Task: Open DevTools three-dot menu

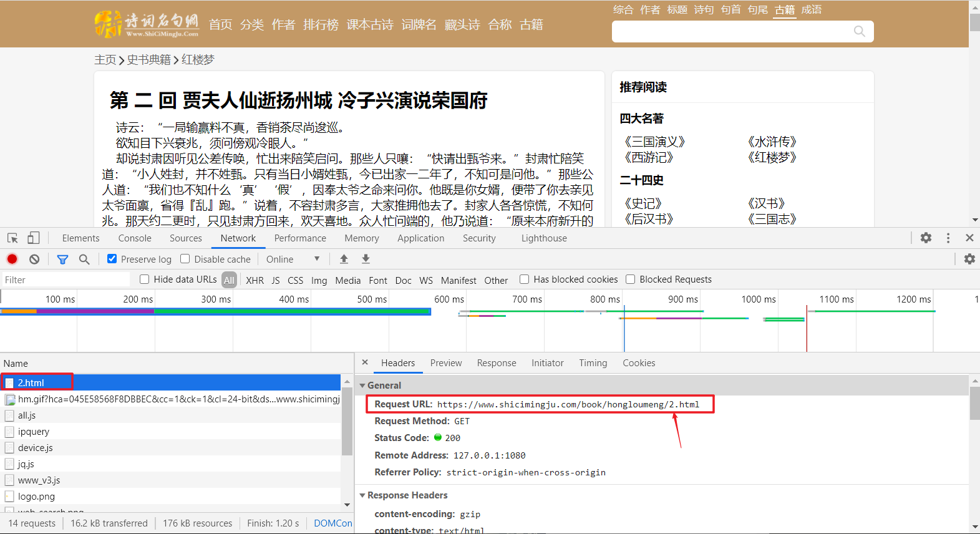Action: (x=948, y=238)
